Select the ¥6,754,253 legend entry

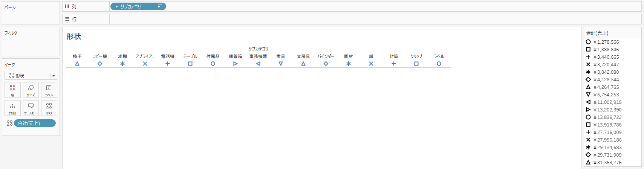(x=606, y=94)
